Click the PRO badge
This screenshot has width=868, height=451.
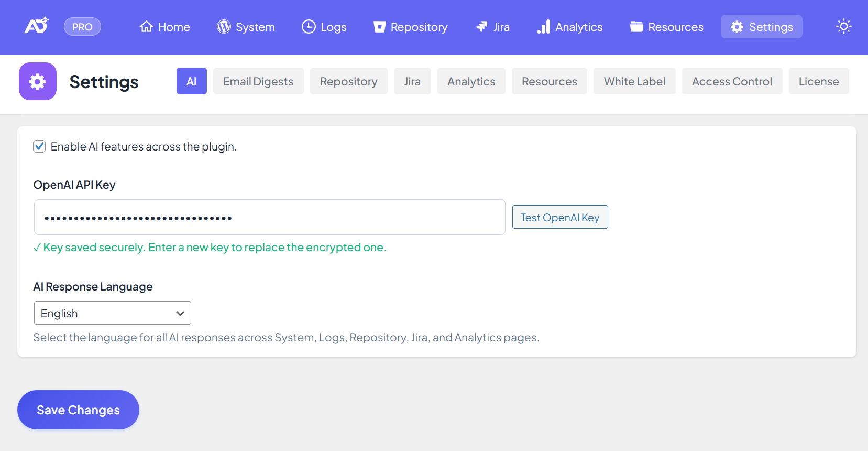point(82,27)
